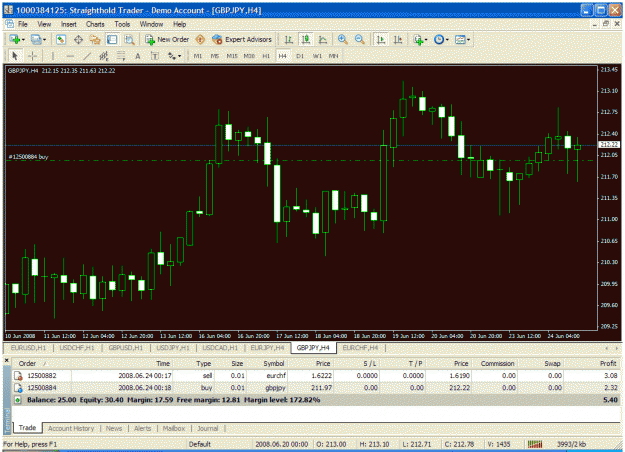The image size is (625, 452).
Task: Open the Journal tab
Action: click(208, 428)
